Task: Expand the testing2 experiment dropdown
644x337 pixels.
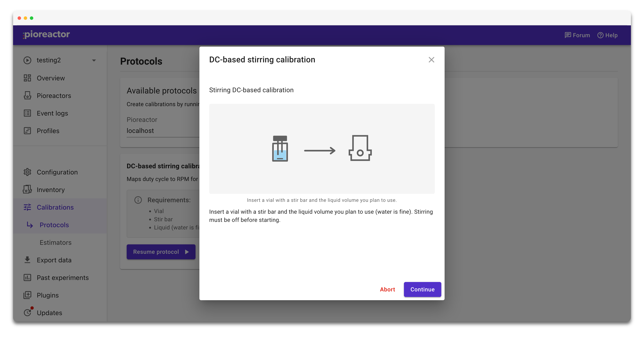Action: tap(94, 60)
